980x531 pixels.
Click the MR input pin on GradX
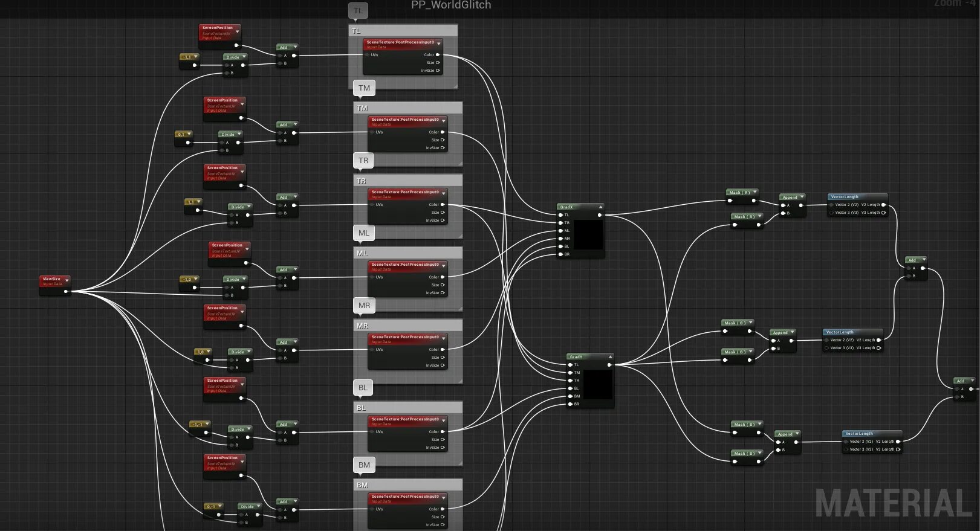560,239
